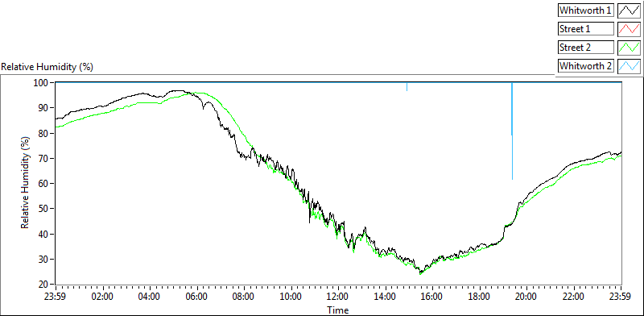Click the Street 2 green plot icon

[629, 48]
